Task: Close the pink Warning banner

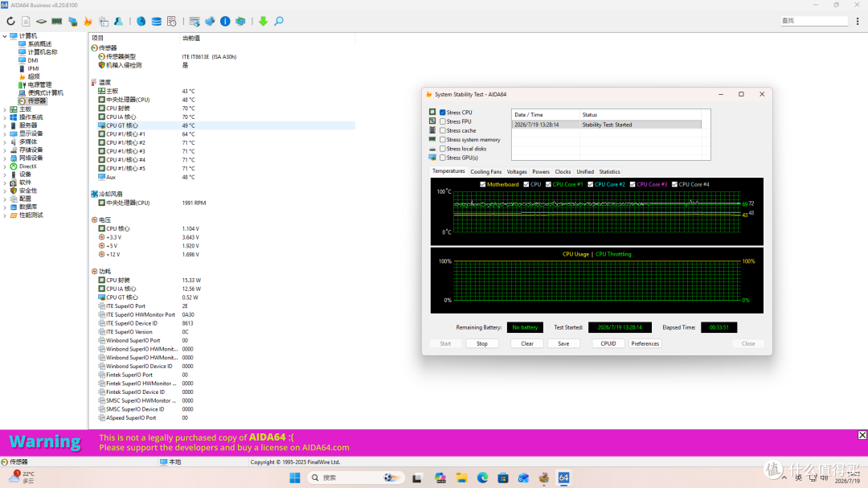Action: point(862,436)
